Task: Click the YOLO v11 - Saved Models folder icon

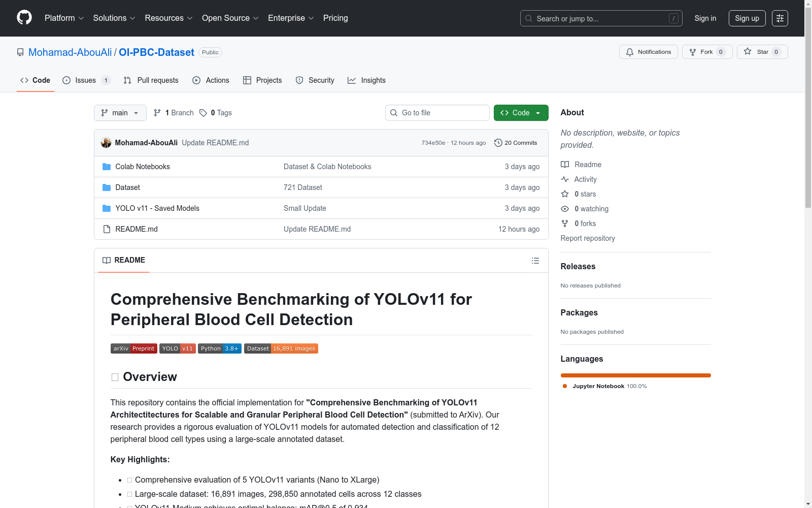Action: coord(107,208)
